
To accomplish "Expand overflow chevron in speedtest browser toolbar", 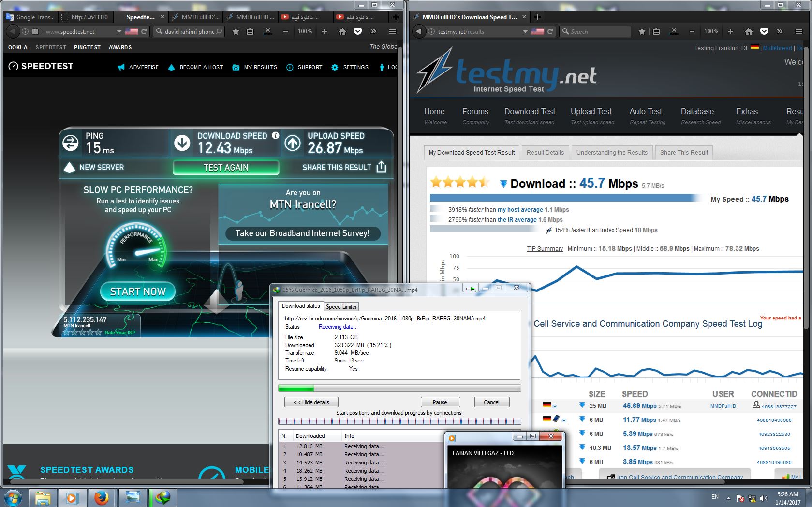I will coord(373,31).
